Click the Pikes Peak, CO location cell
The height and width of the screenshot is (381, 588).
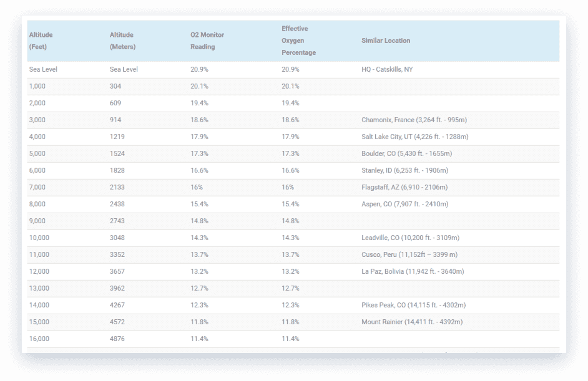pos(413,305)
